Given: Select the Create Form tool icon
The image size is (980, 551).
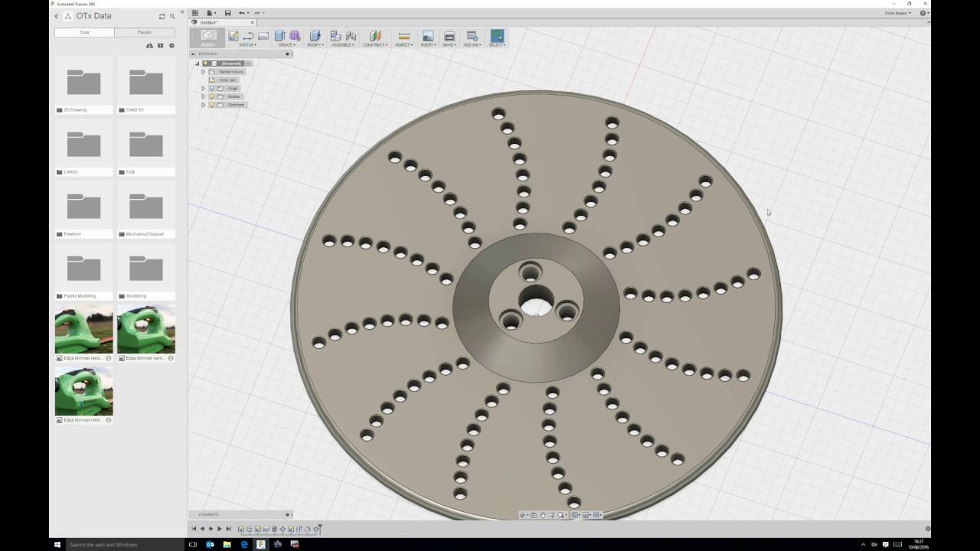Looking at the screenshot, I should coord(295,36).
